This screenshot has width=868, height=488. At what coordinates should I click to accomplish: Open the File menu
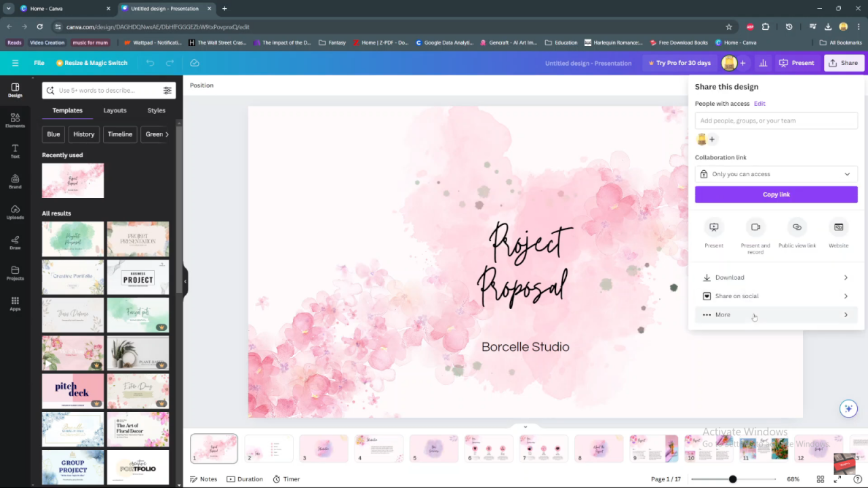coord(39,63)
